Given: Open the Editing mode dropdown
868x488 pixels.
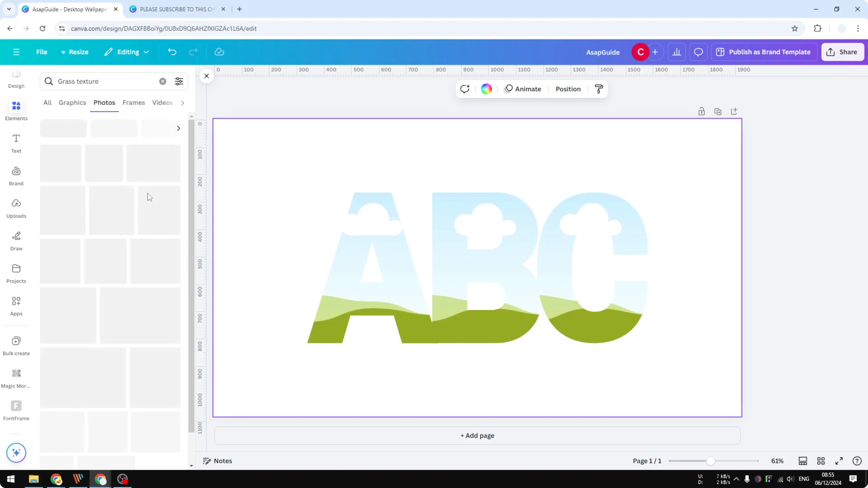Looking at the screenshot, I should tap(127, 52).
